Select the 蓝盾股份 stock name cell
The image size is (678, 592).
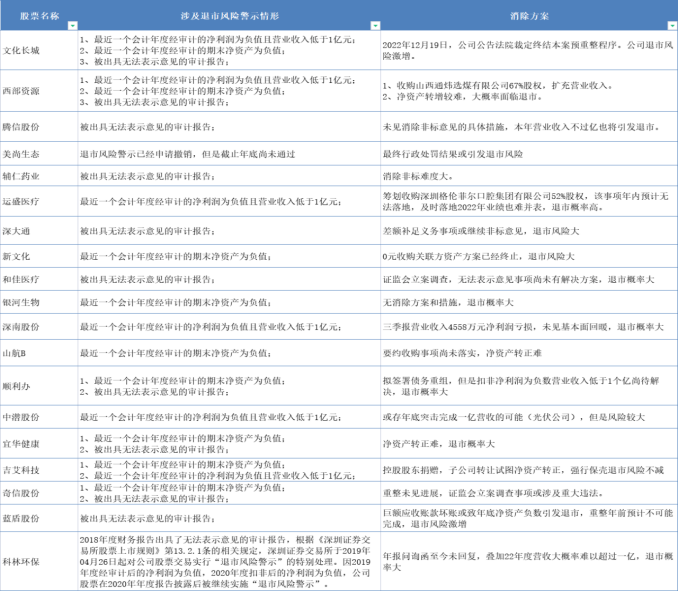point(39,518)
